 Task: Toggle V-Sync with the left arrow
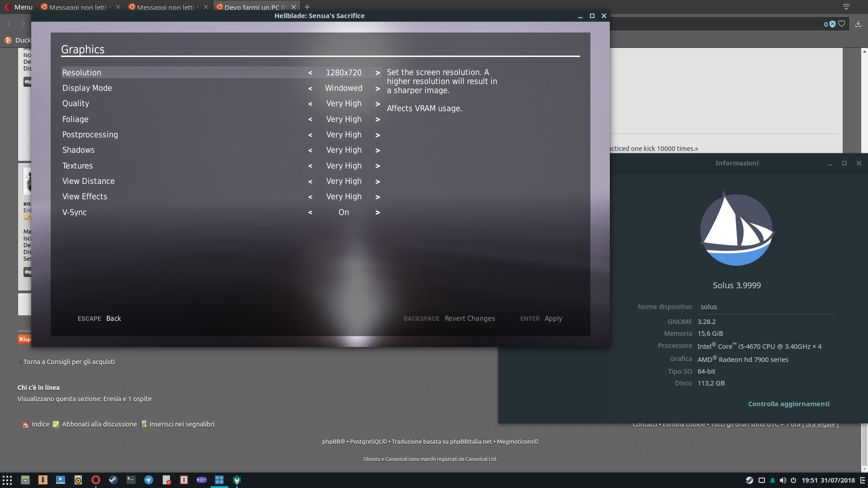(x=310, y=212)
